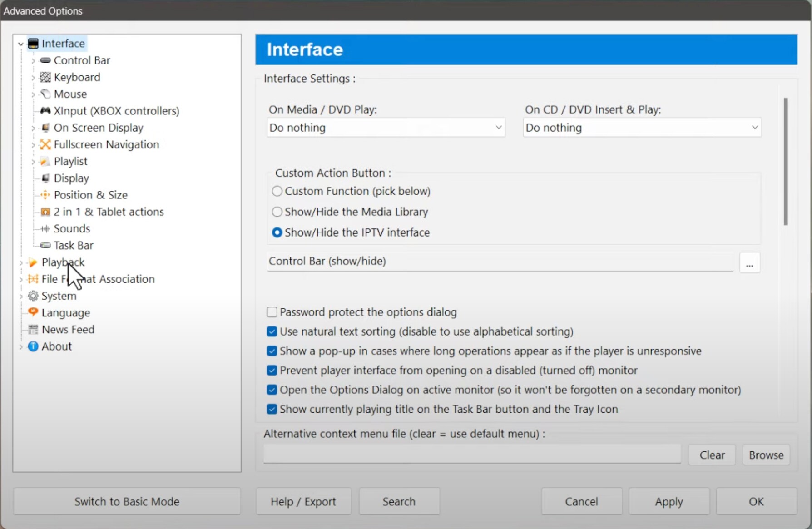Click the Position & Size icon
The width and height of the screenshot is (812, 529).
click(x=45, y=195)
